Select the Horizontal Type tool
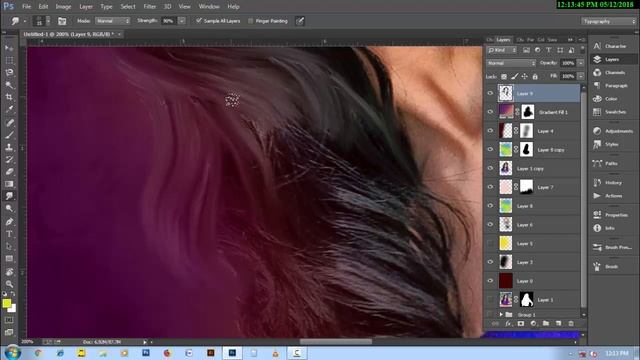The height and width of the screenshot is (360, 640). click(x=9, y=234)
